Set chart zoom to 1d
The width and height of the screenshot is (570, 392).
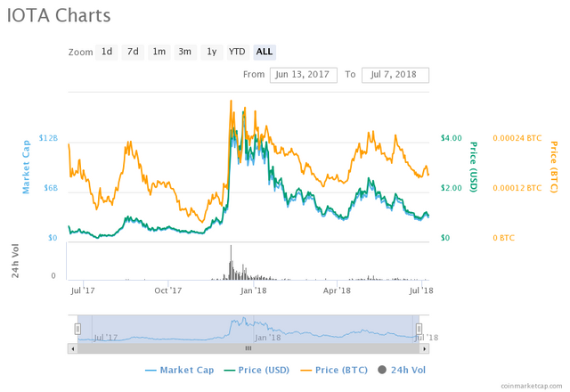click(x=107, y=52)
